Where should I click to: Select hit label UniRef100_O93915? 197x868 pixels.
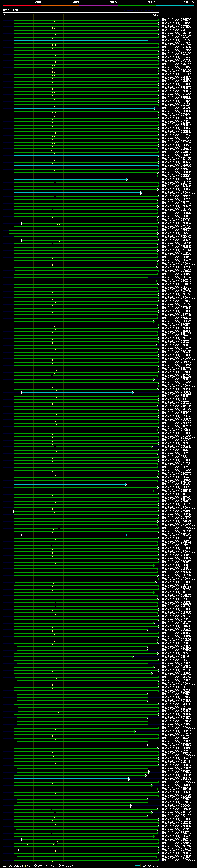177,829
